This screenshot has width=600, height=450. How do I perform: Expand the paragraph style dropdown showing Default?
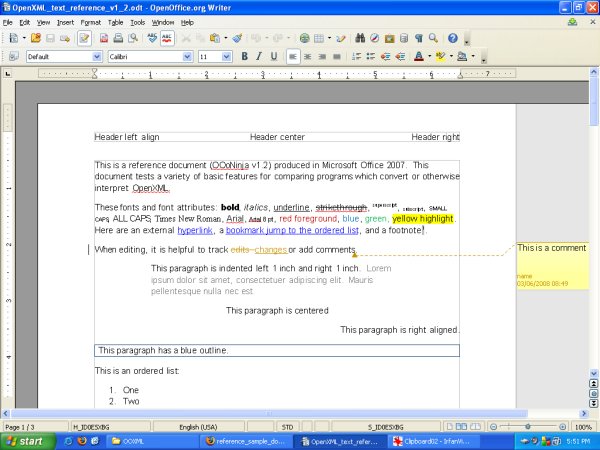(97, 57)
